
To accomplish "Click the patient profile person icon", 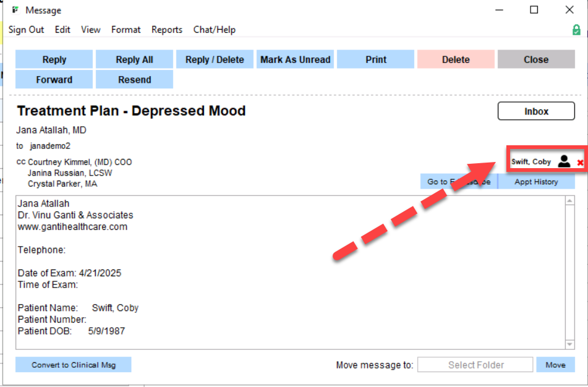I will [x=563, y=161].
